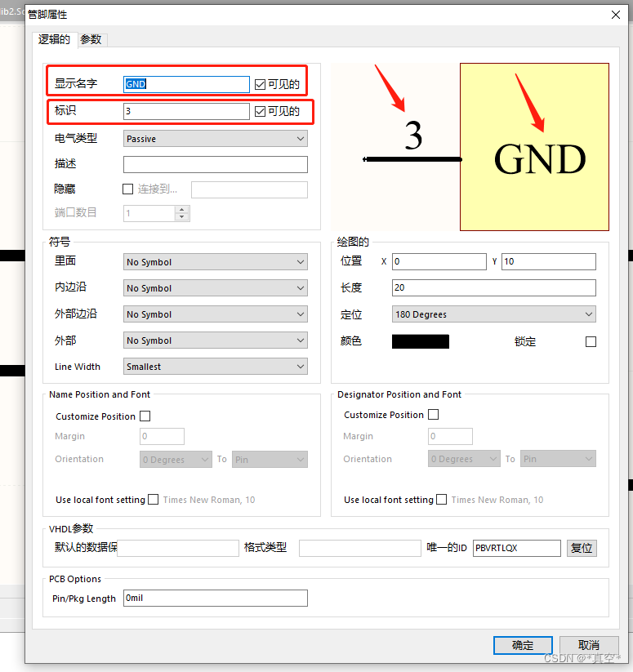
Task: Open the 外部边沿 symbol dropdown
Action: (215, 314)
